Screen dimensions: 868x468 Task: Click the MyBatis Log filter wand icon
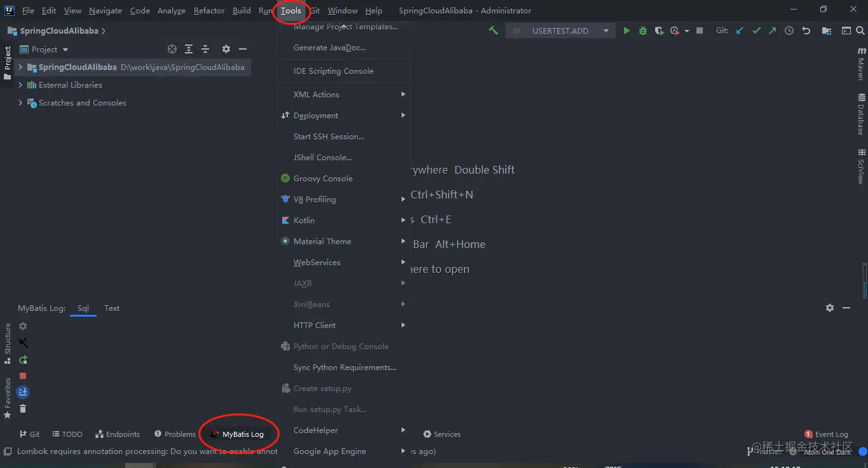point(23,343)
